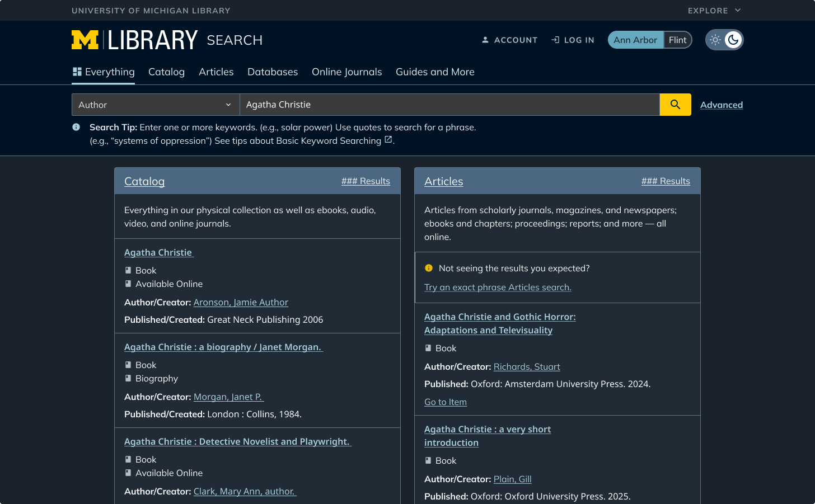Click the 'Biography' format text
Viewport: 815px width, 504px height.
[x=157, y=378]
